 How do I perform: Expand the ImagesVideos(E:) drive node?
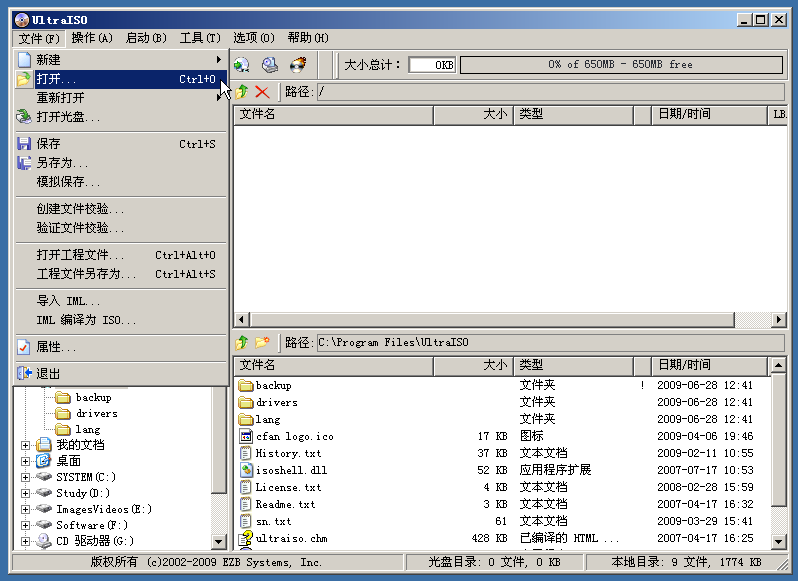[x=25, y=509]
